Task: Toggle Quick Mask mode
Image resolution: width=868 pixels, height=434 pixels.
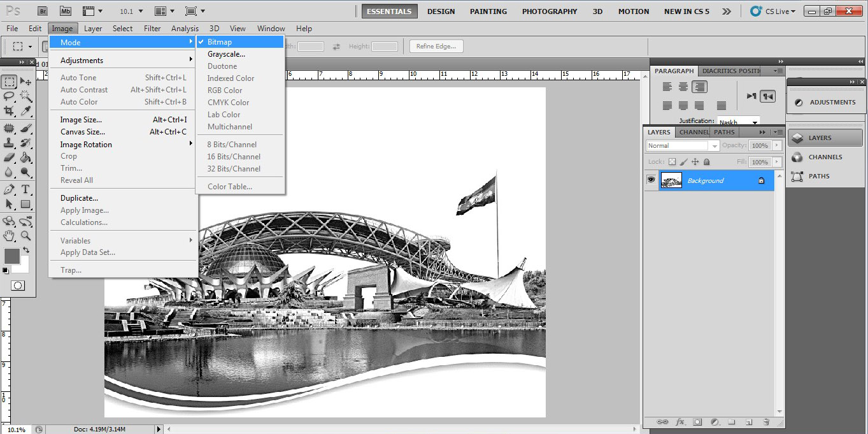Action: (18, 286)
